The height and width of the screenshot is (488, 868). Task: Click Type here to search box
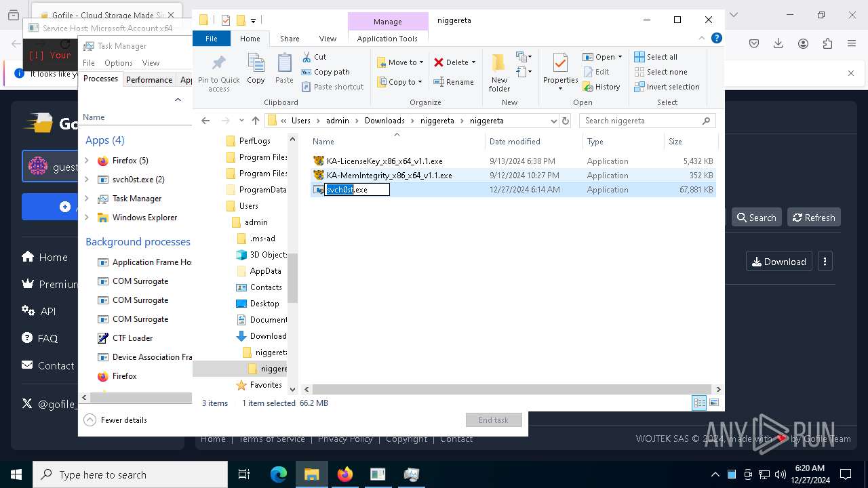(x=130, y=474)
